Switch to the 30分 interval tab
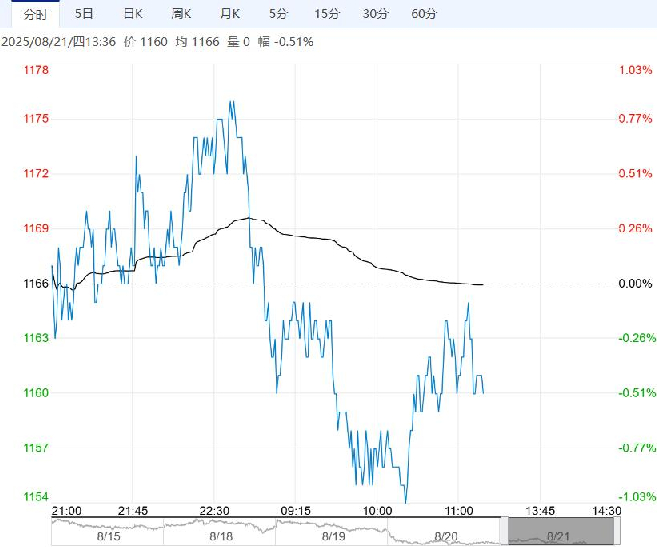 (375, 14)
